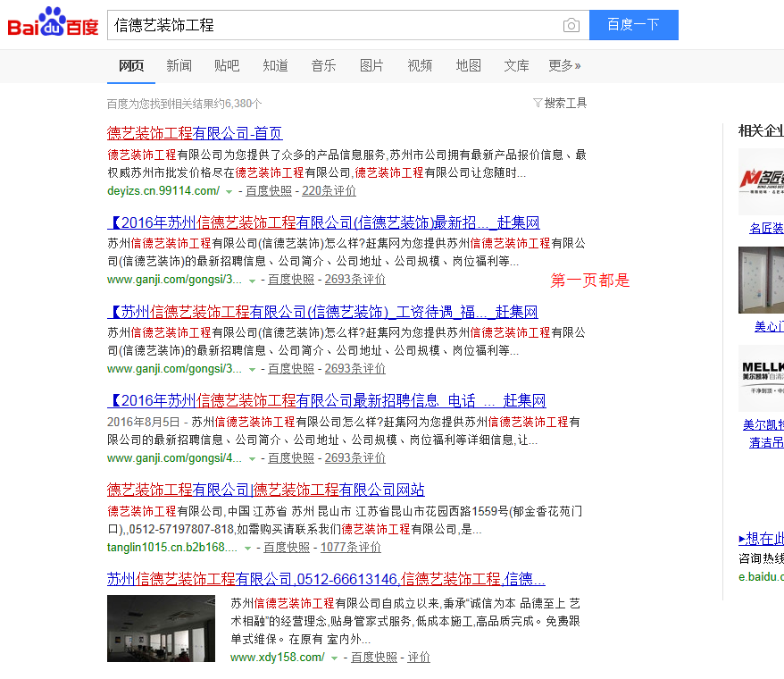Click the search tools funnel icon

click(538, 103)
